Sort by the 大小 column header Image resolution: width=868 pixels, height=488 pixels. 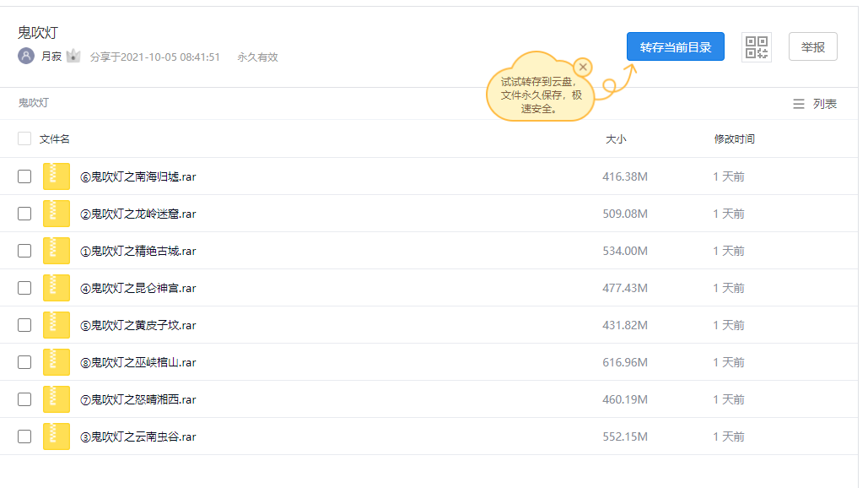coord(616,138)
